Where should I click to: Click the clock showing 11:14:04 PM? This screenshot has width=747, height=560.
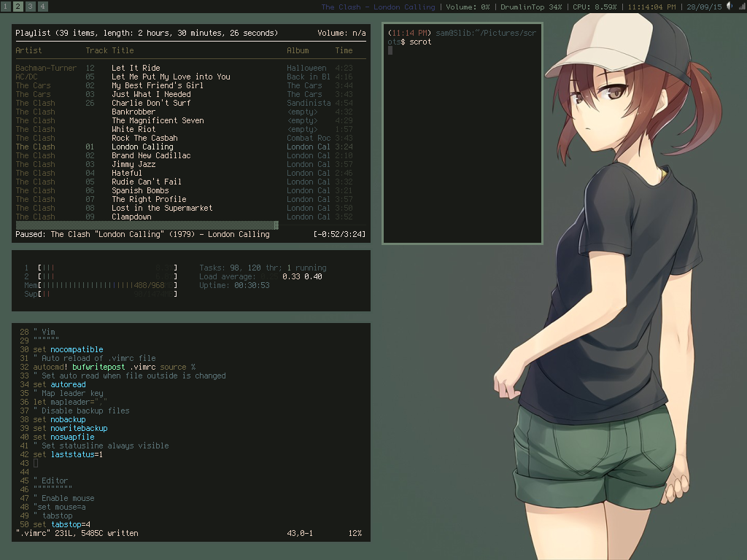652,7
